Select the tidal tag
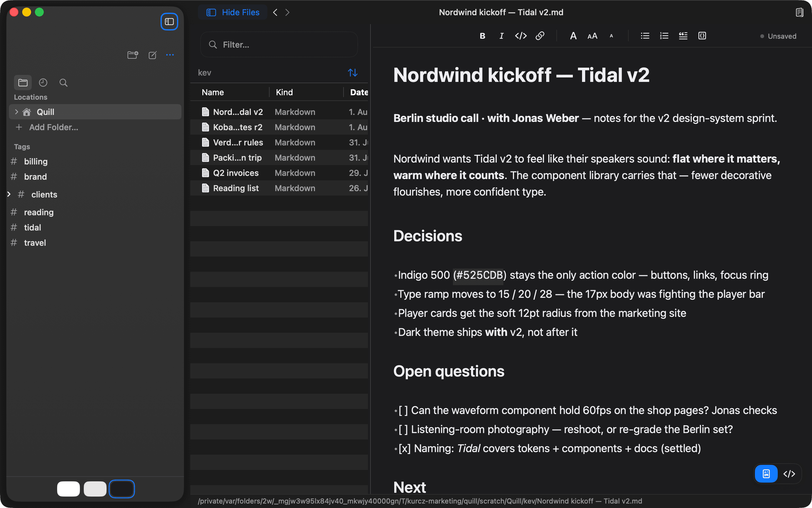 point(32,227)
